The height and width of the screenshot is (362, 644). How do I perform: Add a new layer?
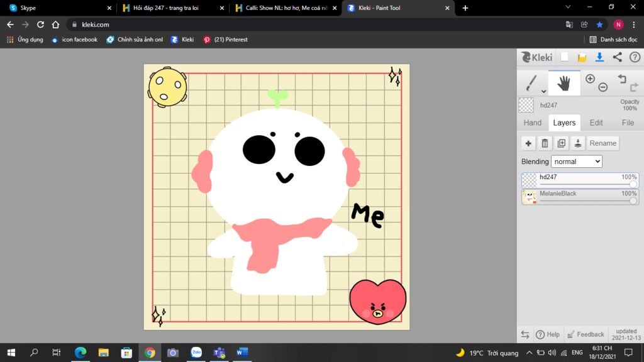528,143
